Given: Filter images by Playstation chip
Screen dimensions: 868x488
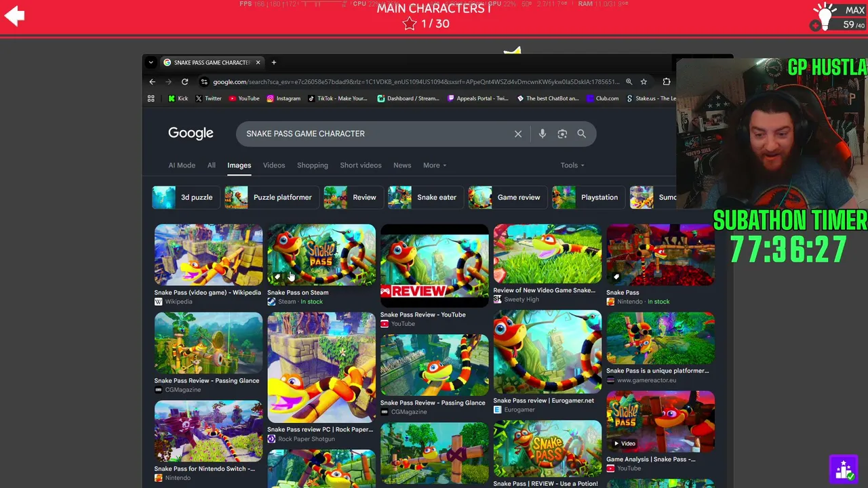Looking at the screenshot, I should [588, 197].
